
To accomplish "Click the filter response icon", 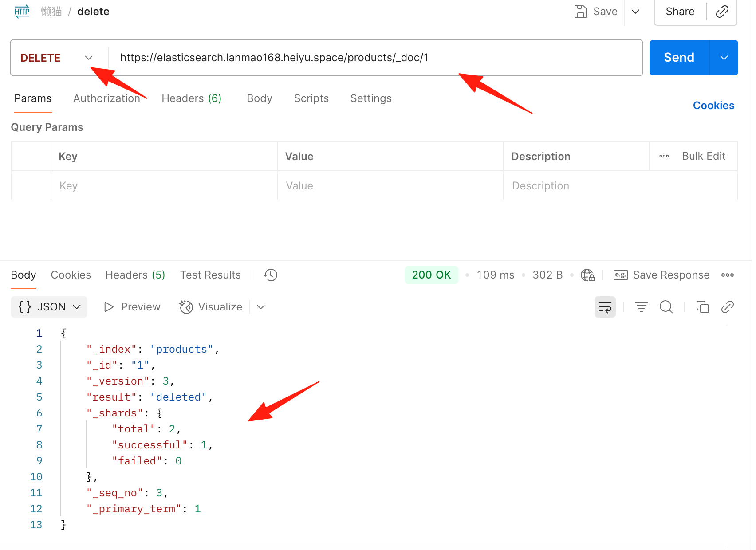I will [x=641, y=307].
